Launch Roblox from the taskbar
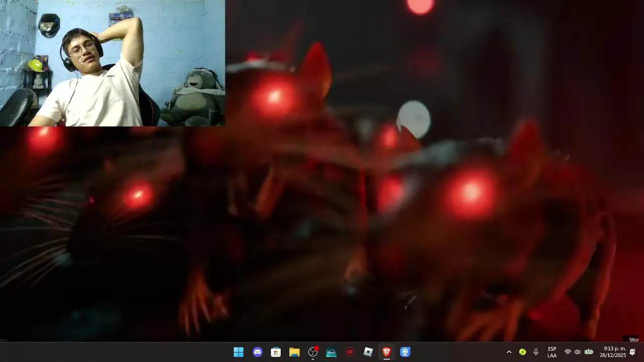The width and height of the screenshot is (644, 362). [x=368, y=352]
